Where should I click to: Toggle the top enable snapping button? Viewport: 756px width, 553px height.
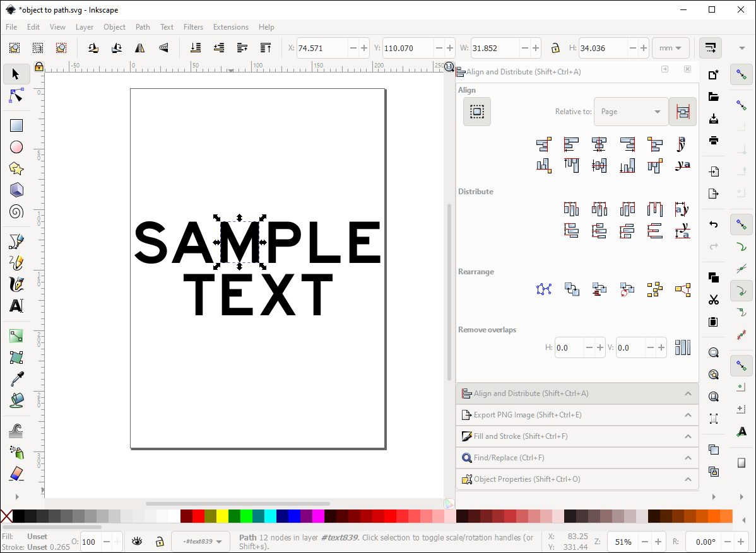(741, 75)
